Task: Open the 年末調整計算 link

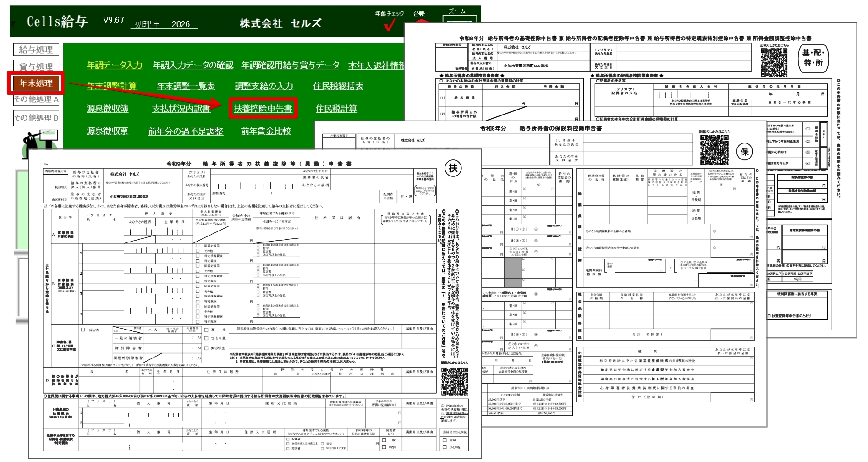Action: click(x=111, y=86)
